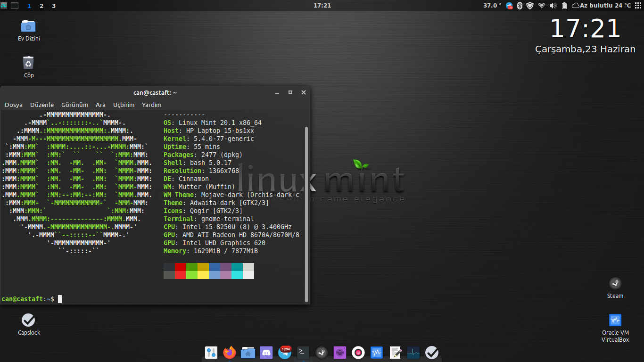This screenshot has height=362, width=644.
Task: Open the applications grid icon at top right
Action: (x=638, y=6)
